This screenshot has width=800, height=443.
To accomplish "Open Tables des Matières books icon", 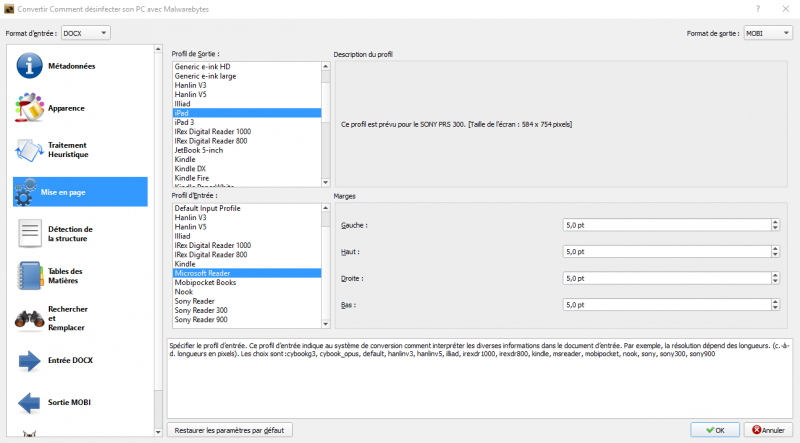I will (28, 276).
